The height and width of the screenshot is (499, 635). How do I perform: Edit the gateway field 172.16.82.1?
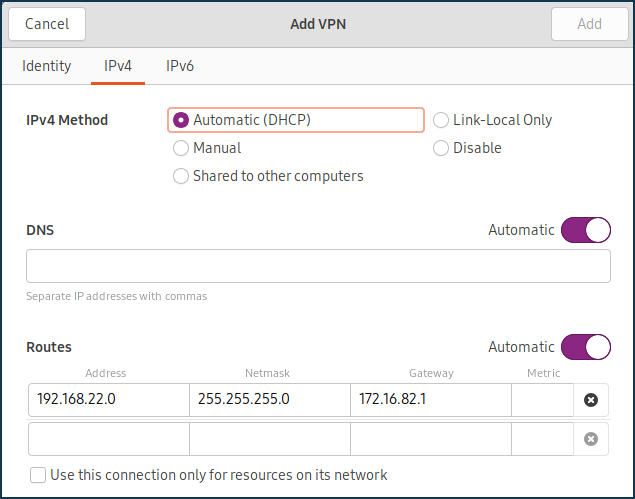(430, 400)
